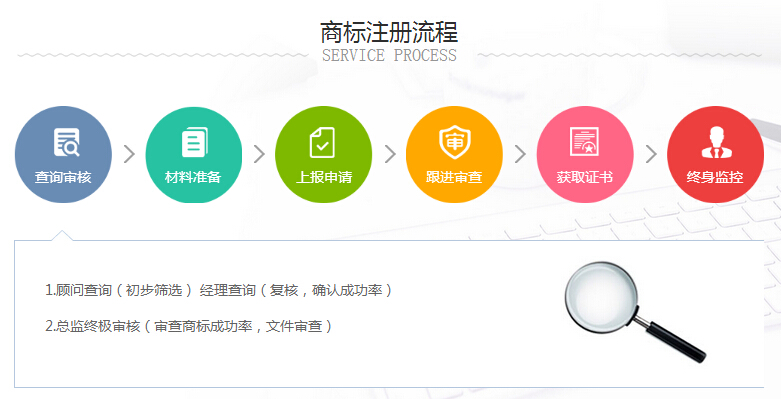Viewport: 781px width, 399px height.
Task: Show the red 终身监控 step
Action: pos(715,154)
